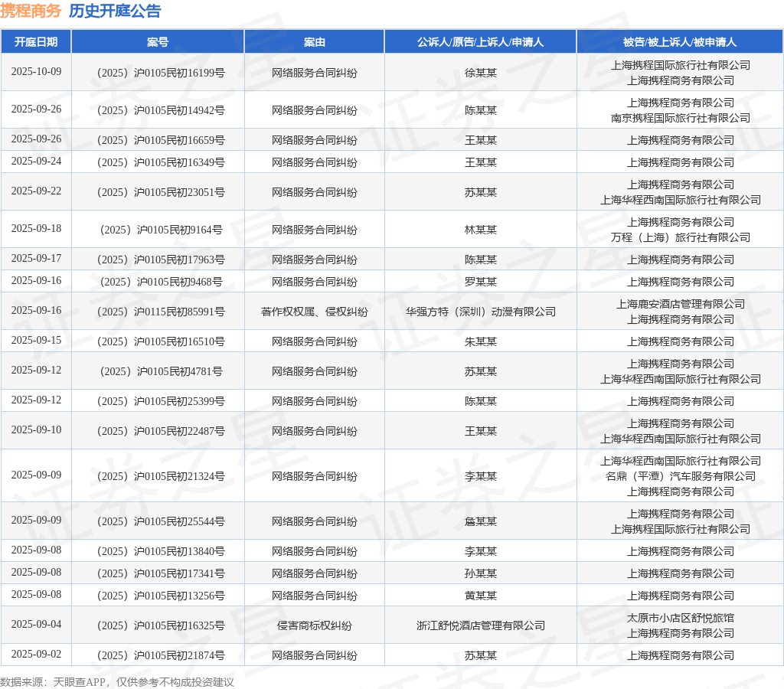Click cause 著作权权属、侵权纠纷

coord(315,312)
